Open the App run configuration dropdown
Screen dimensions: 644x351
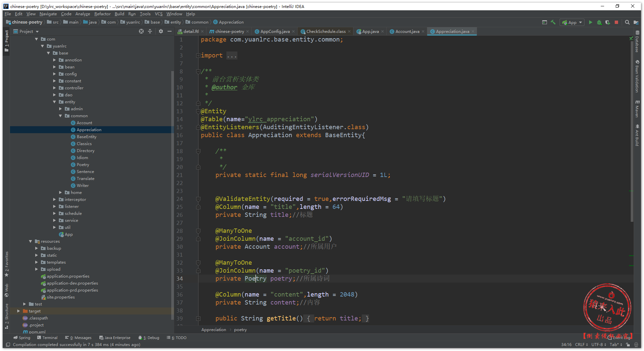click(x=572, y=22)
